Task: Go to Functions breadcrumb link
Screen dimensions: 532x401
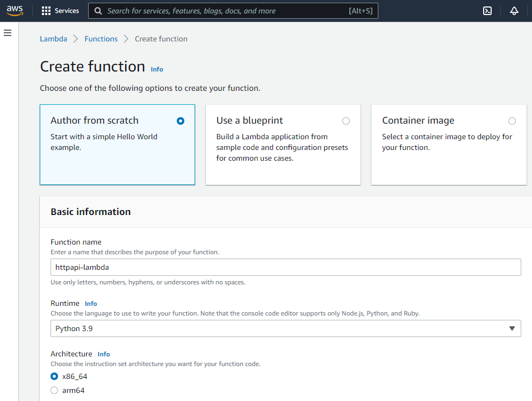Action: coord(101,39)
